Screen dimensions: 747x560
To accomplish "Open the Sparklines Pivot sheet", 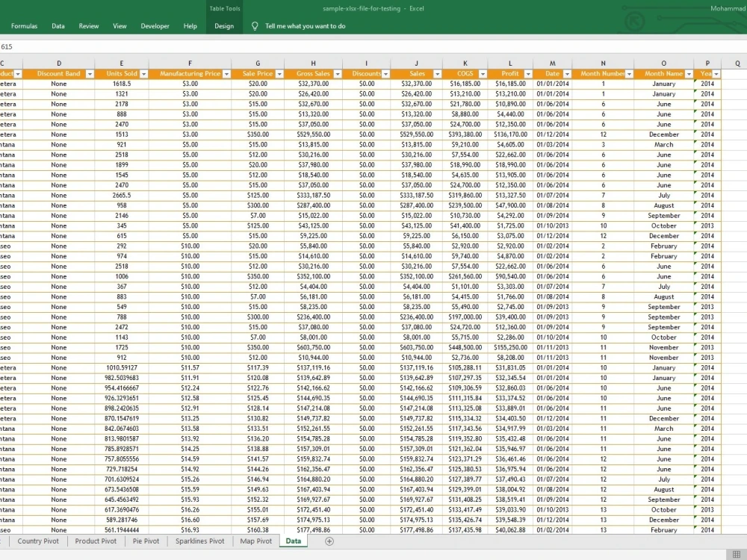I will (199, 541).
